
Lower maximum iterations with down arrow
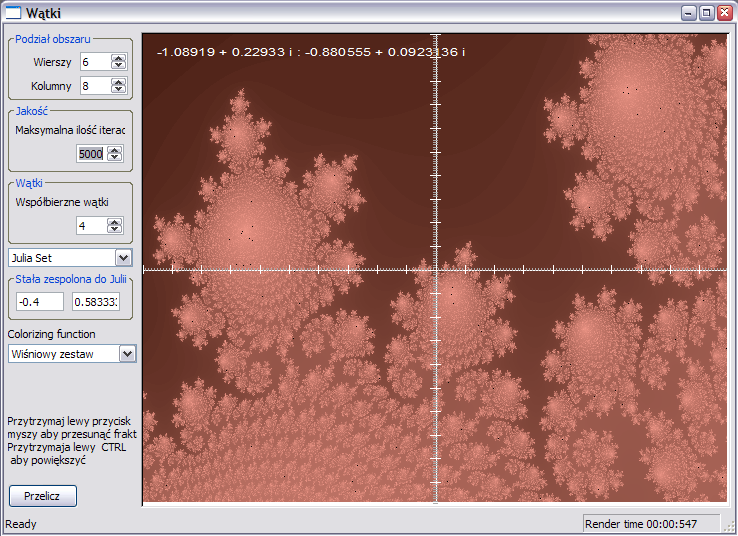(x=114, y=157)
